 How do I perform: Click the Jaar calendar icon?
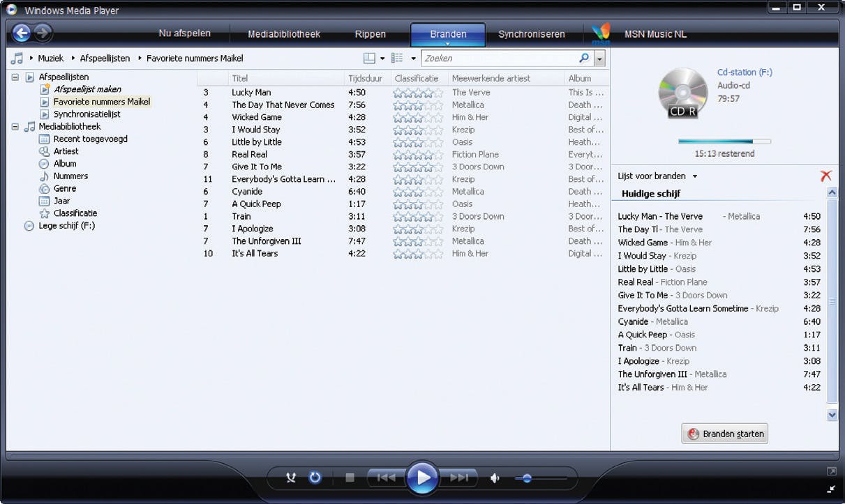[x=45, y=201]
